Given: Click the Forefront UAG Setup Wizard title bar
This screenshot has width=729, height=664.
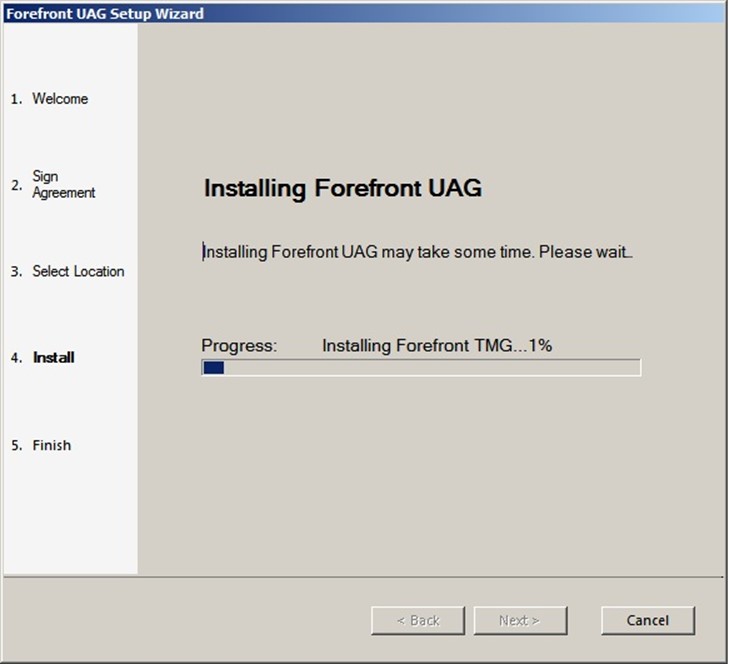Looking at the screenshot, I should [x=364, y=13].
